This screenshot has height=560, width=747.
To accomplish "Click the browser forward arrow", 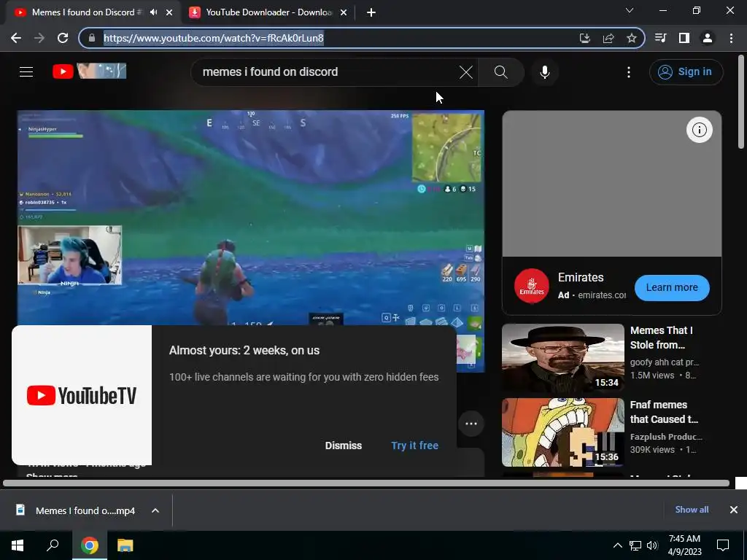I will click(39, 38).
